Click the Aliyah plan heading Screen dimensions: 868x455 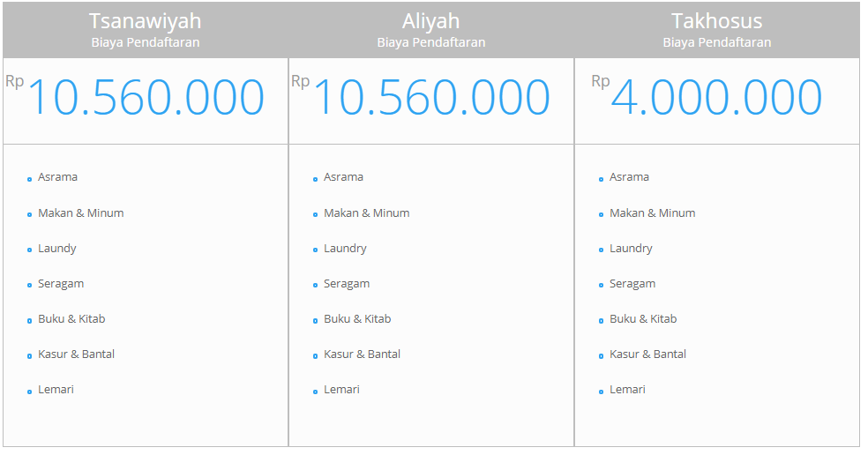tap(430, 21)
